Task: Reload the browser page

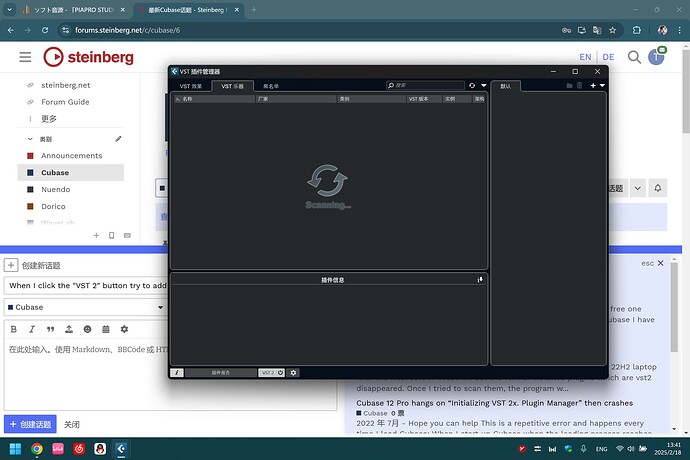Action: click(45, 30)
